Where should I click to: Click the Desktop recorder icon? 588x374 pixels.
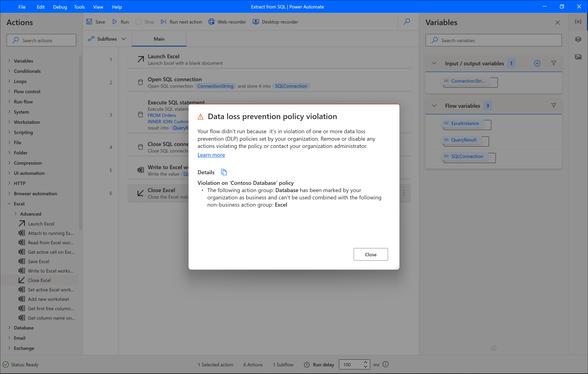(255, 22)
